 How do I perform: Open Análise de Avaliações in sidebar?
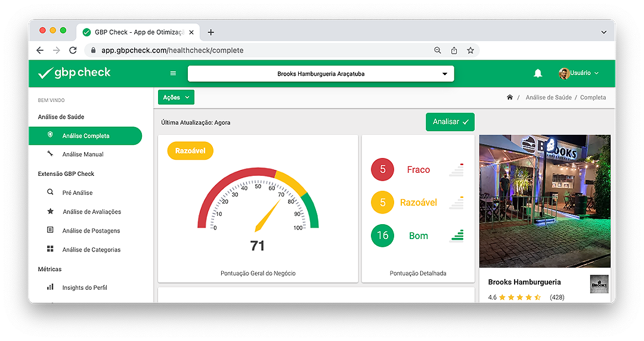[92, 212]
